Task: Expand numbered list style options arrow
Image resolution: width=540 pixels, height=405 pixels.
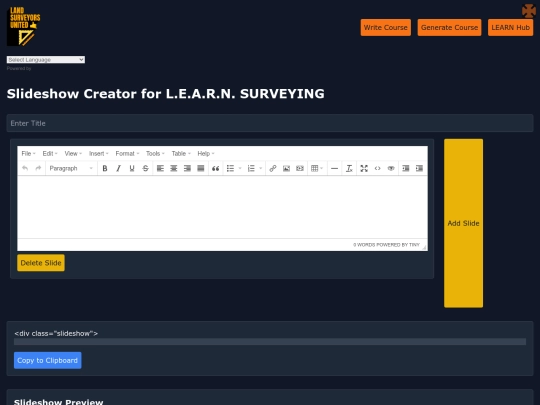Action: click(261, 168)
